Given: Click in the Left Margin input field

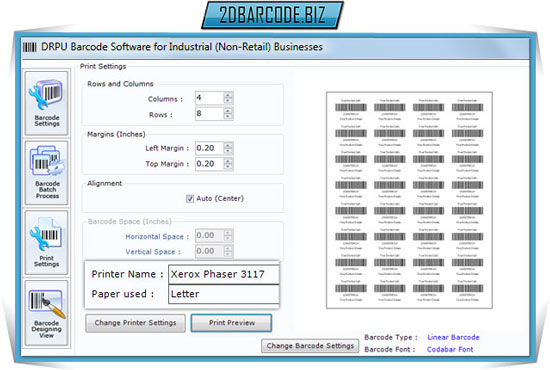Looking at the screenshot, I should point(209,148).
